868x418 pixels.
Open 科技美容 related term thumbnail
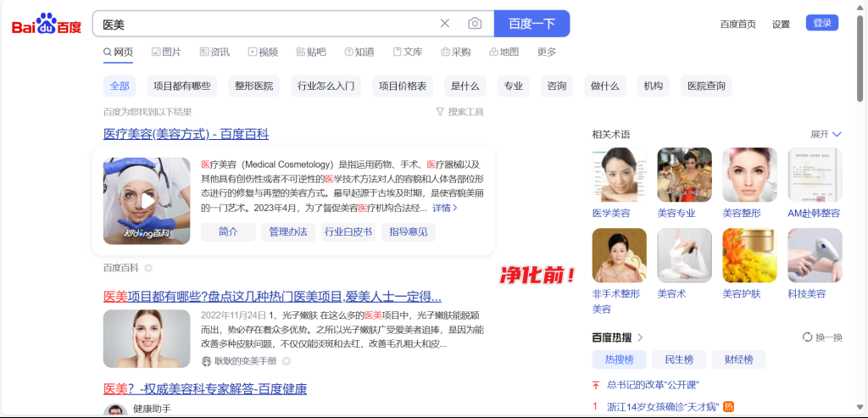(x=815, y=255)
